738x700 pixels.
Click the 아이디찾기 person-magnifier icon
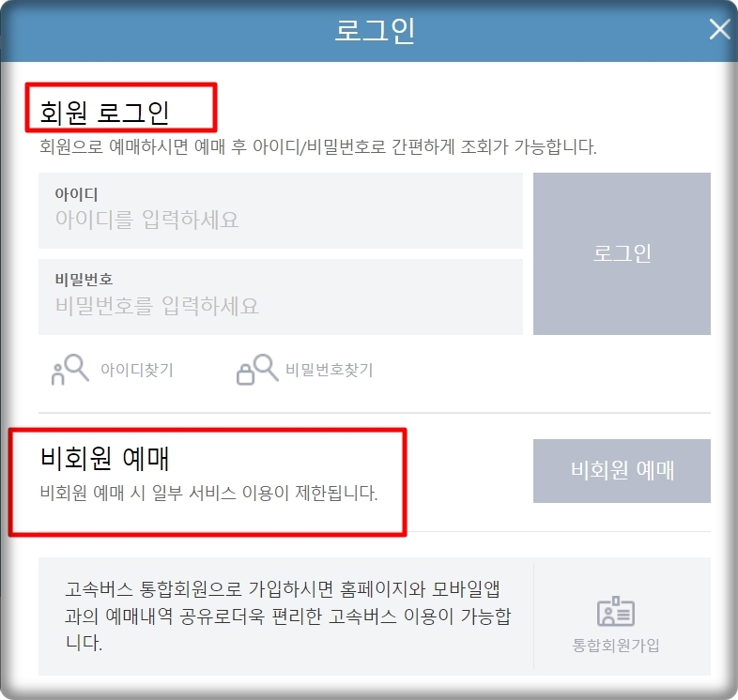pos(69,370)
